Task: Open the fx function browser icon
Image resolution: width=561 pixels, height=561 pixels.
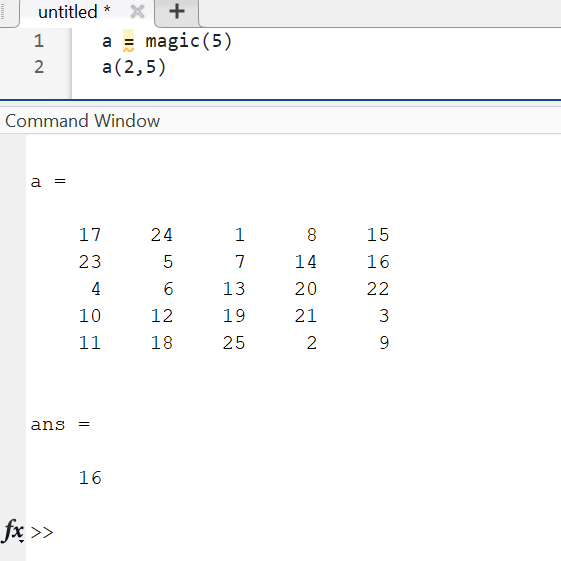Action: [14, 531]
